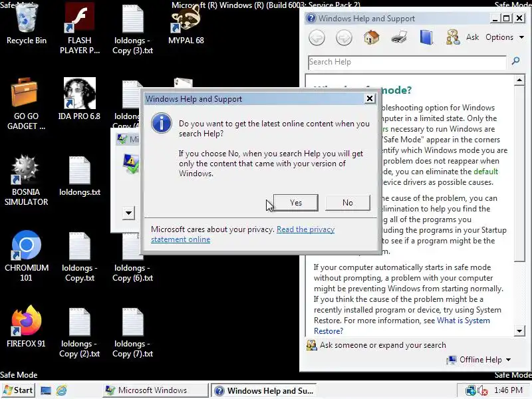Open the What is System Restore link
Screen dimensions: 532x399
(402, 326)
